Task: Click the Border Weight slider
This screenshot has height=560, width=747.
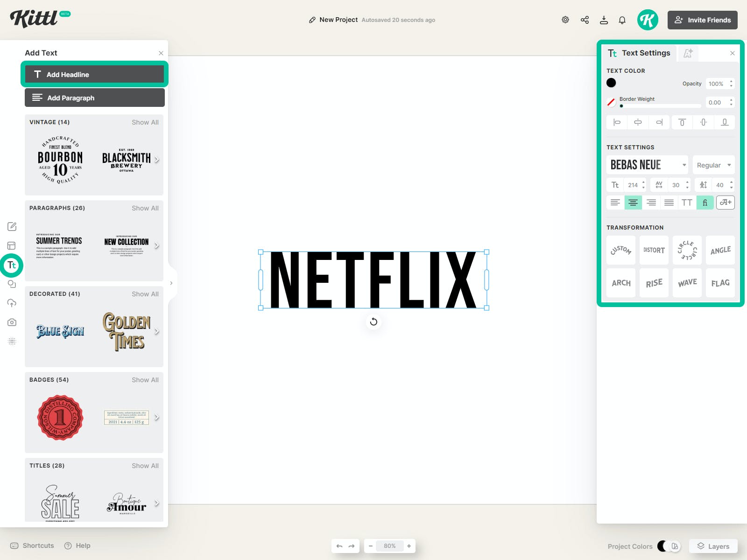Action: pyautogui.click(x=660, y=106)
